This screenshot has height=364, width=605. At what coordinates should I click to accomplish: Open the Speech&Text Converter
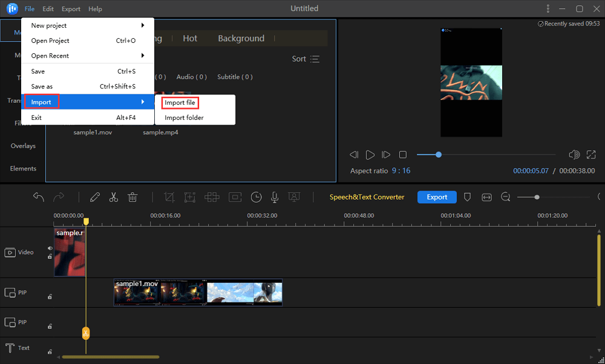pyautogui.click(x=368, y=197)
